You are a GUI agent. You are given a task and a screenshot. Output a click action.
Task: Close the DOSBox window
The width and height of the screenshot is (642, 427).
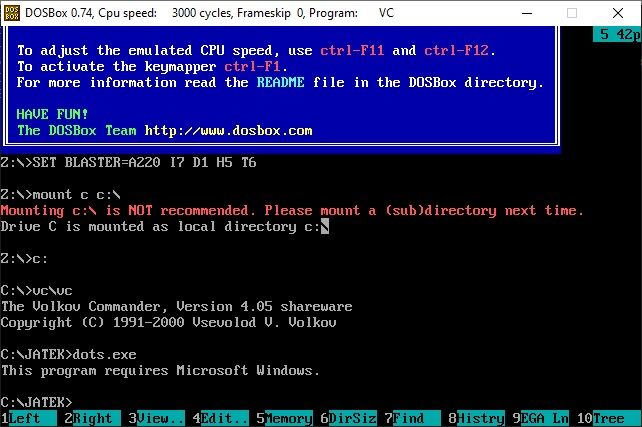click(617, 13)
